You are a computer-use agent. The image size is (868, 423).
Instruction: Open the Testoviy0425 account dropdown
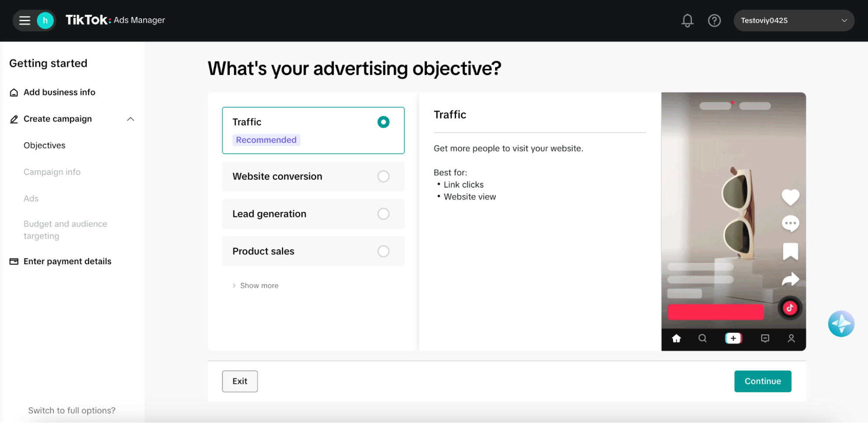pos(794,20)
